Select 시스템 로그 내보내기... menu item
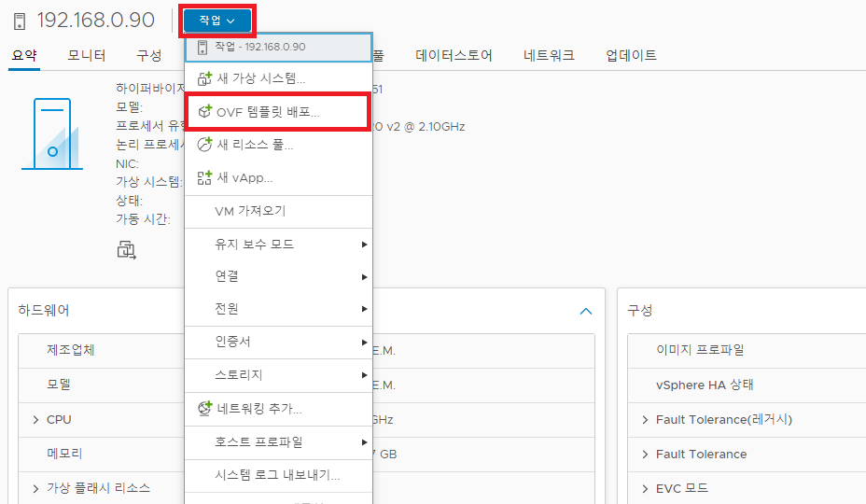Screen dimensions: 866x504 279,475
